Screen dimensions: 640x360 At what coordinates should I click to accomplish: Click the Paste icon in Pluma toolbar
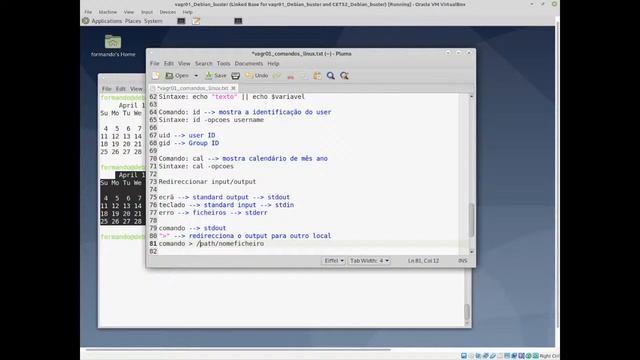tap(317, 76)
